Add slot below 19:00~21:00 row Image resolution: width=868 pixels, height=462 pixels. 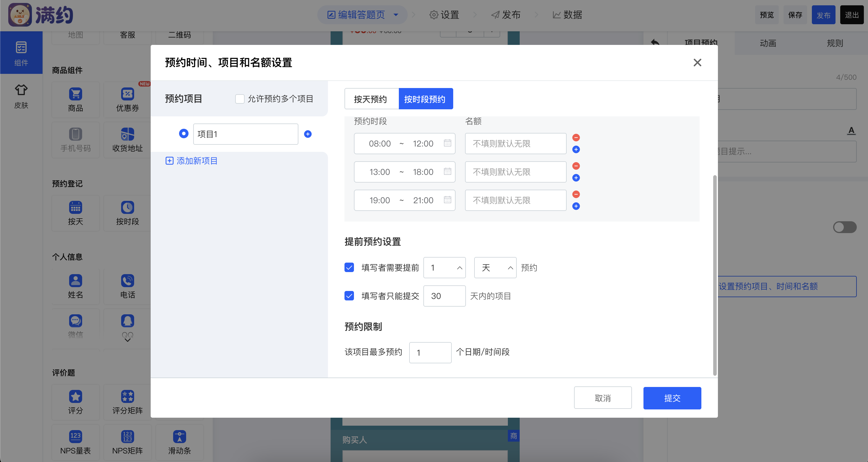tap(576, 206)
